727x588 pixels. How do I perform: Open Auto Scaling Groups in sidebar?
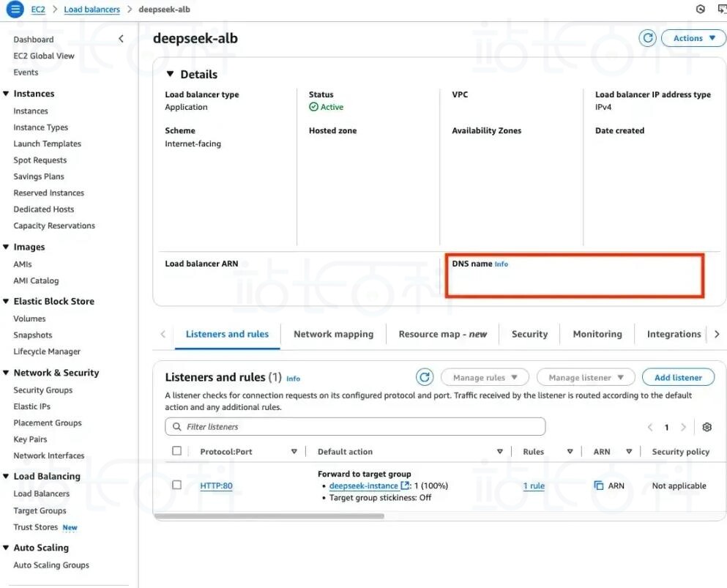[51, 565]
